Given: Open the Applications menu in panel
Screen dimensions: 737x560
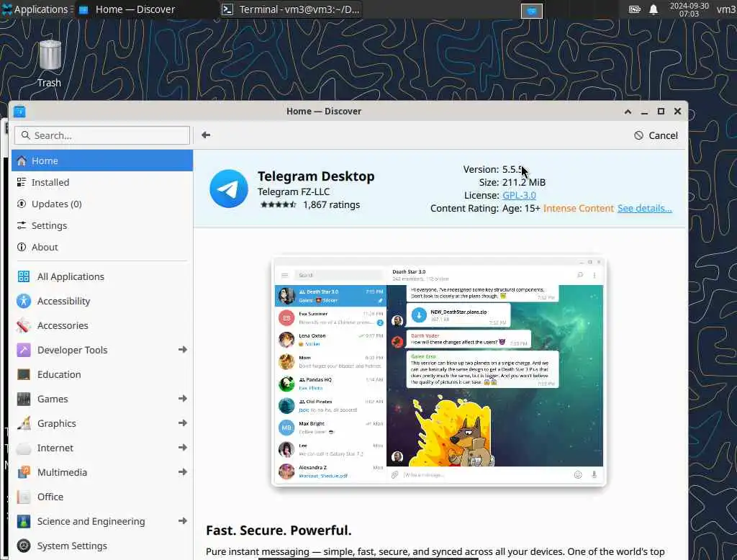Looking at the screenshot, I should click(37, 9).
